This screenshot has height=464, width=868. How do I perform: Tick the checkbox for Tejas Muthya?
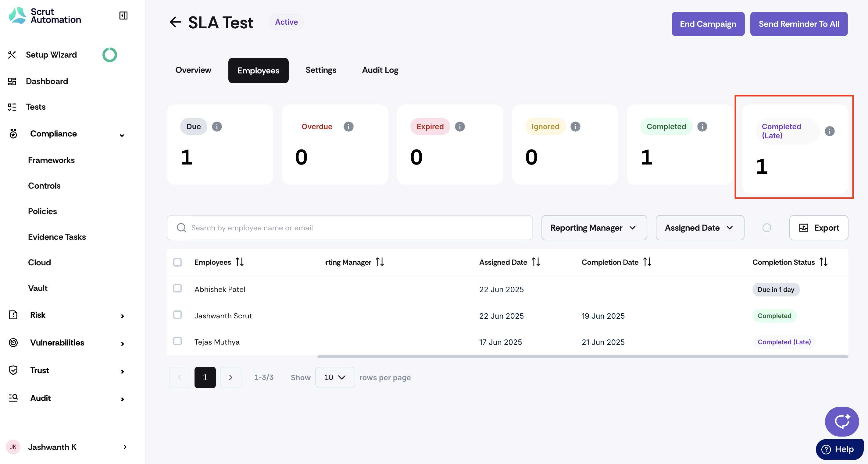point(177,341)
